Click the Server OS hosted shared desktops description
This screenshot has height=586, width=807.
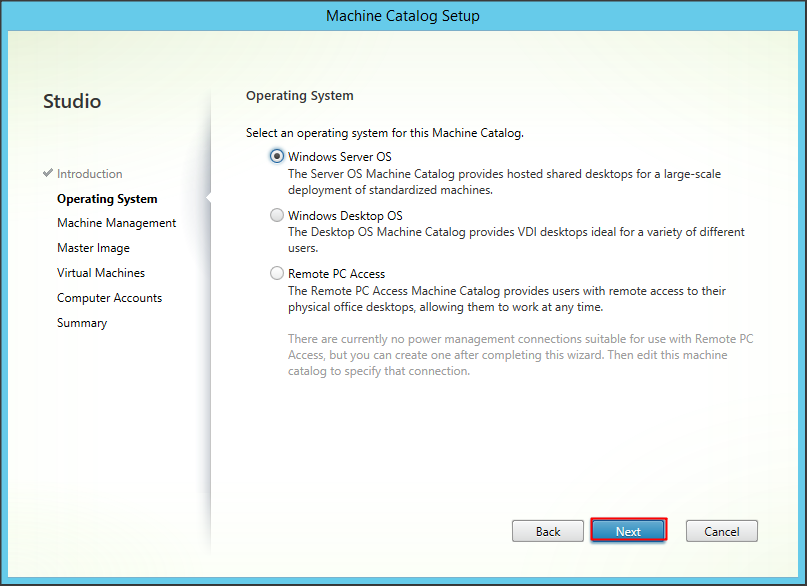504,181
